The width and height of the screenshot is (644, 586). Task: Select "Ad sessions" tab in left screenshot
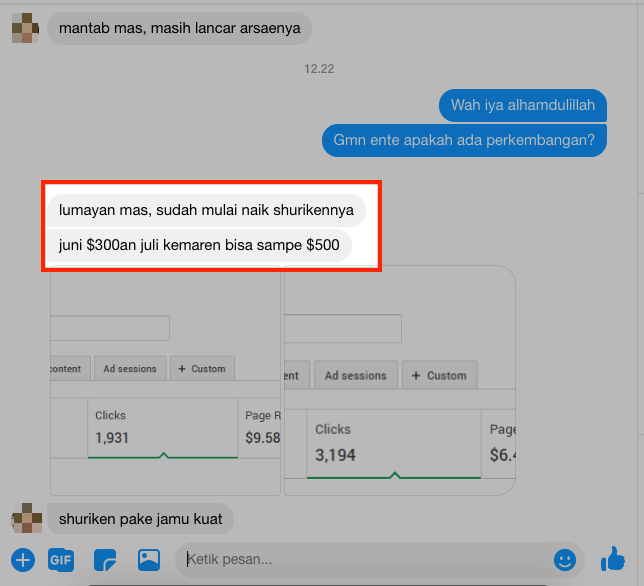130,369
